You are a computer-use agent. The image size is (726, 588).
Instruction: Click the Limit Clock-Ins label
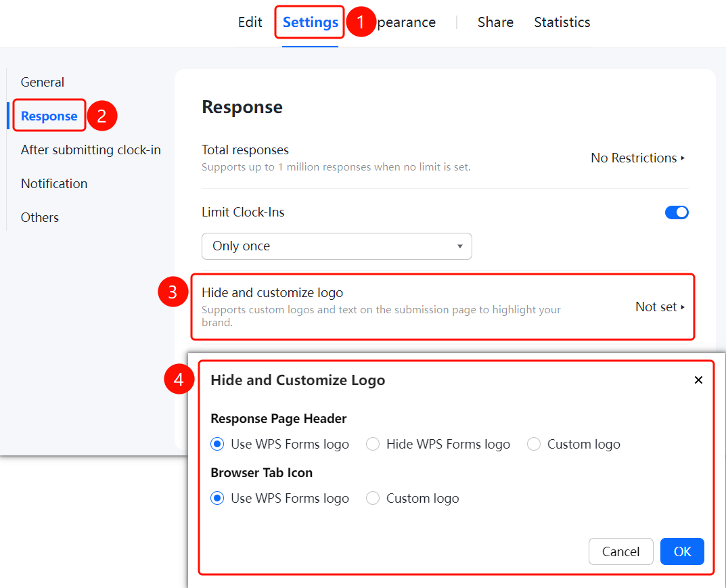243,212
